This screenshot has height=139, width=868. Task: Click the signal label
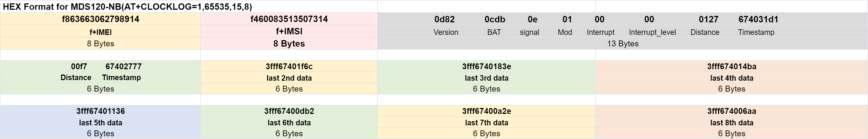click(529, 32)
